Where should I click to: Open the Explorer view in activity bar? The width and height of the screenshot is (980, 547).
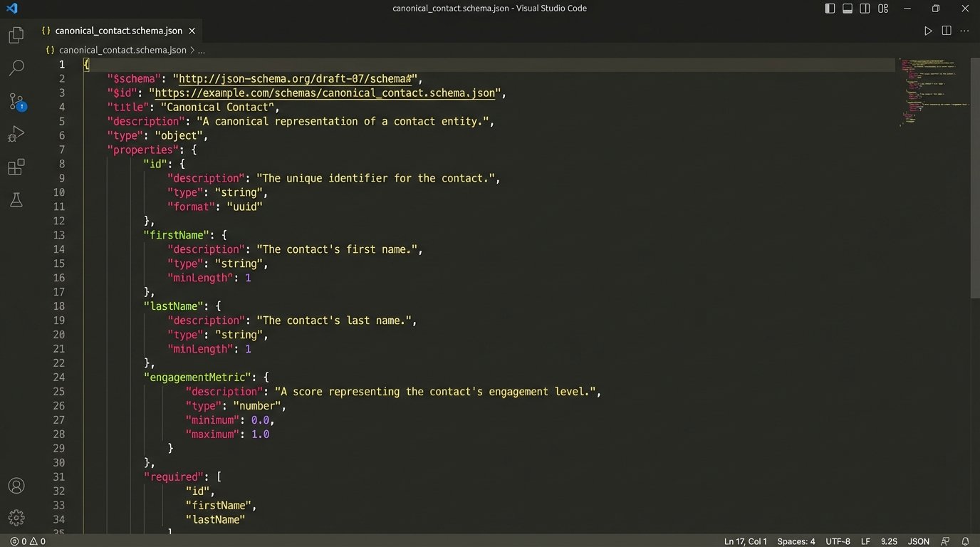(16, 34)
